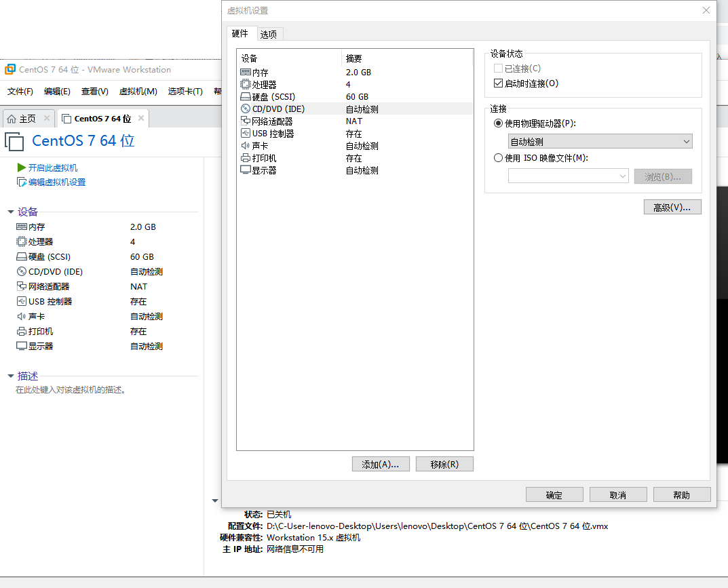728x588 pixels.
Task: Click the display monitor icon in dialog list
Action: [246, 170]
